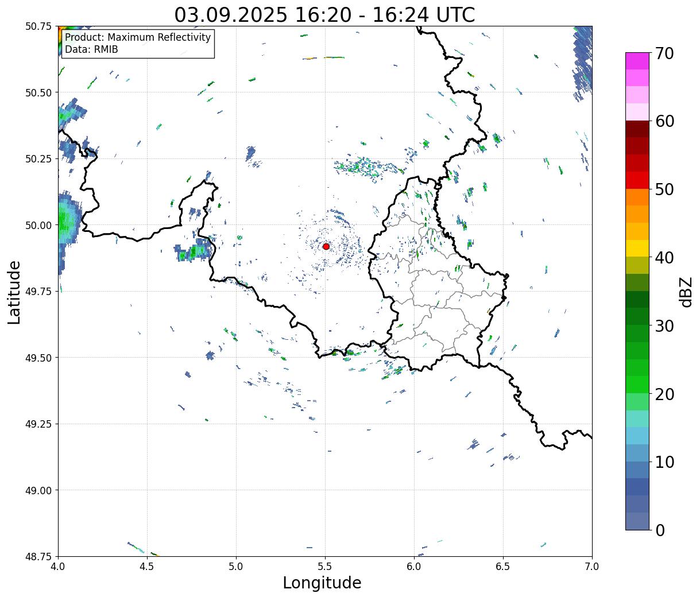Click the longitude tick label 6.0
Image resolution: width=700 pixels, height=597 pixels.
tap(414, 567)
